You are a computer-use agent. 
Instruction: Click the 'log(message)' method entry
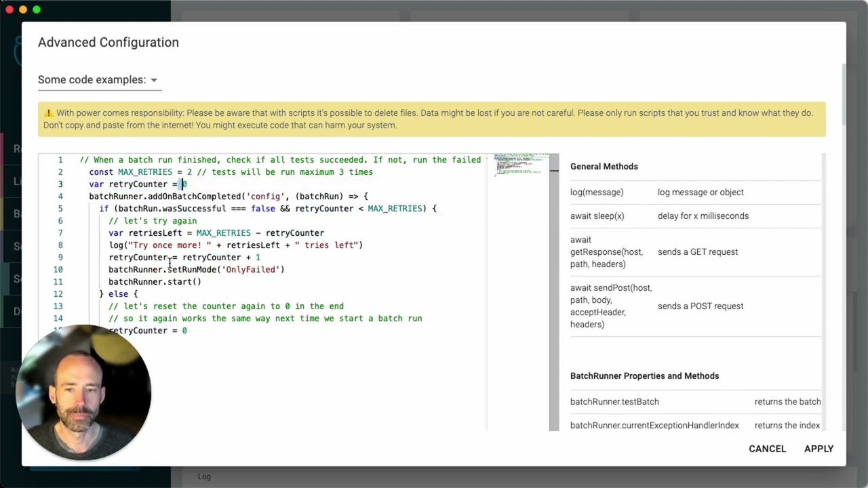coord(597,192)
